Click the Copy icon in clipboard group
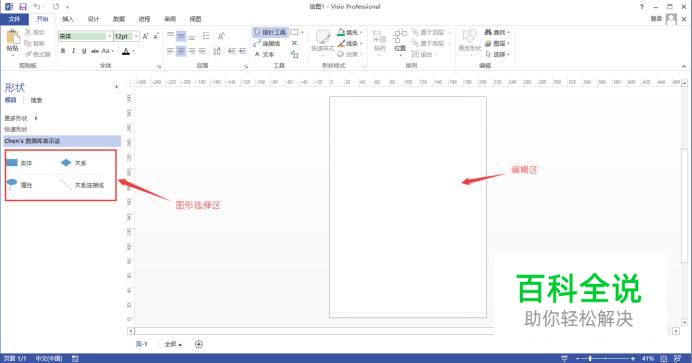 point(28,43)
